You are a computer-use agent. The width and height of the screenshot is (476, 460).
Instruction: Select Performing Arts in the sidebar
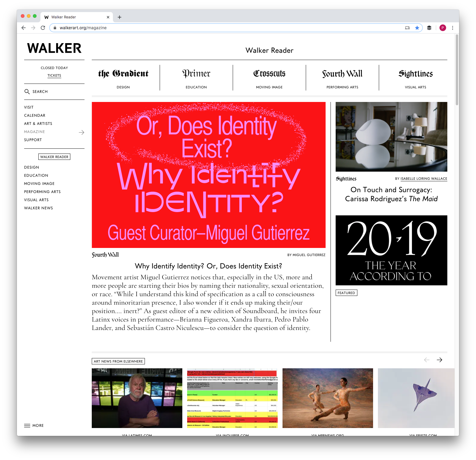43,192
